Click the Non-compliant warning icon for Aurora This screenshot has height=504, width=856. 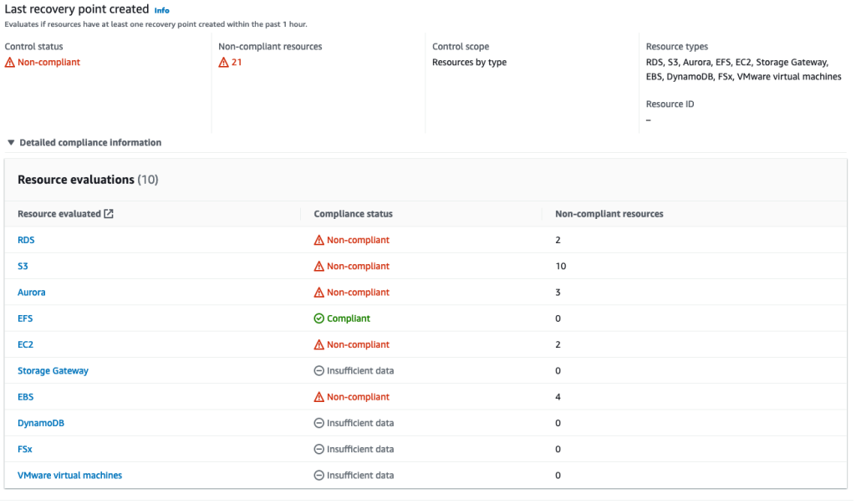click(x=318, y=292)
